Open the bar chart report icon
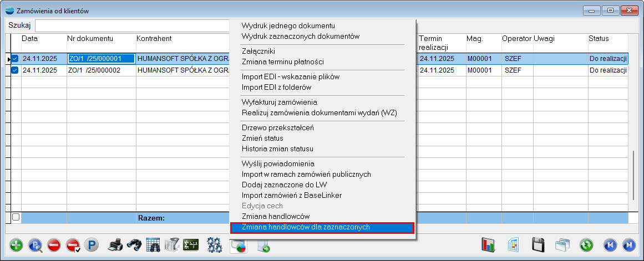 point(488,245)
